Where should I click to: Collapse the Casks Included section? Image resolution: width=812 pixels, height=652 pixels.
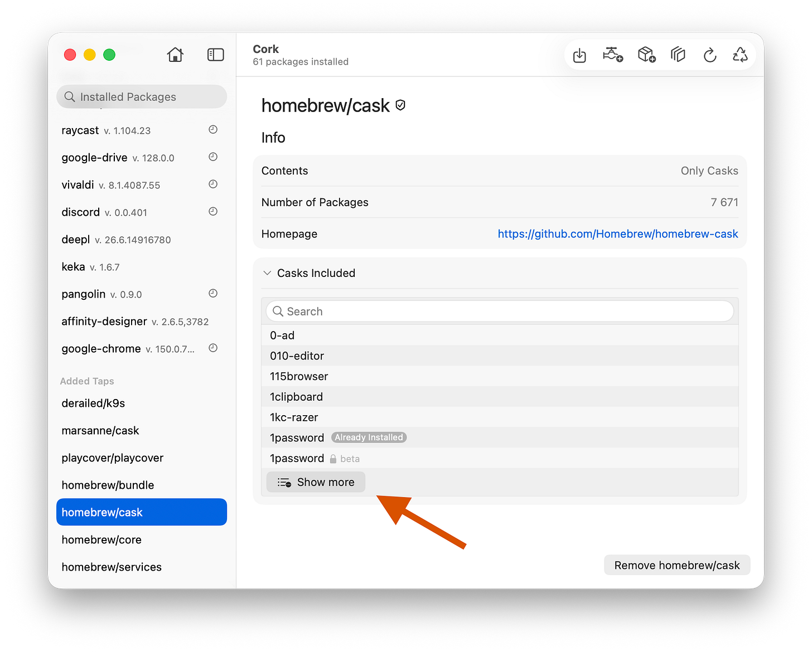267,273
